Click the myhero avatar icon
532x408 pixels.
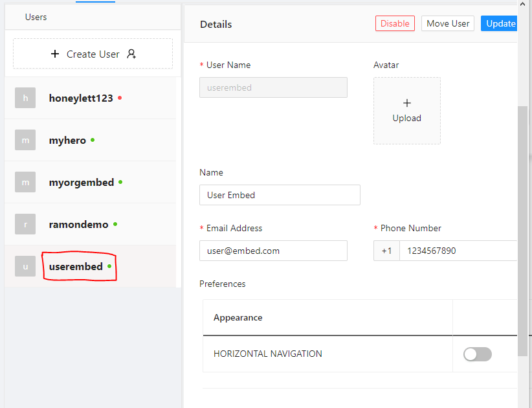click(x=25, y=141)
